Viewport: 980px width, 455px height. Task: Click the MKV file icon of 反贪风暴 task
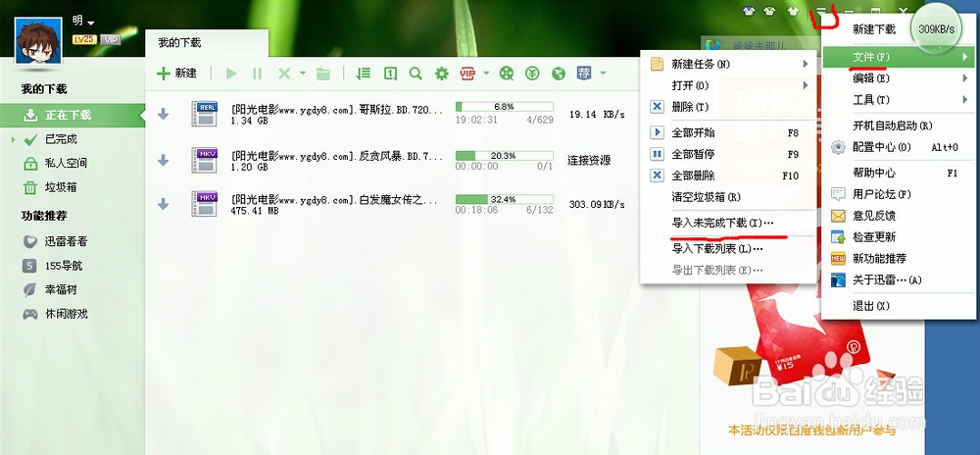tap(205, 160)
